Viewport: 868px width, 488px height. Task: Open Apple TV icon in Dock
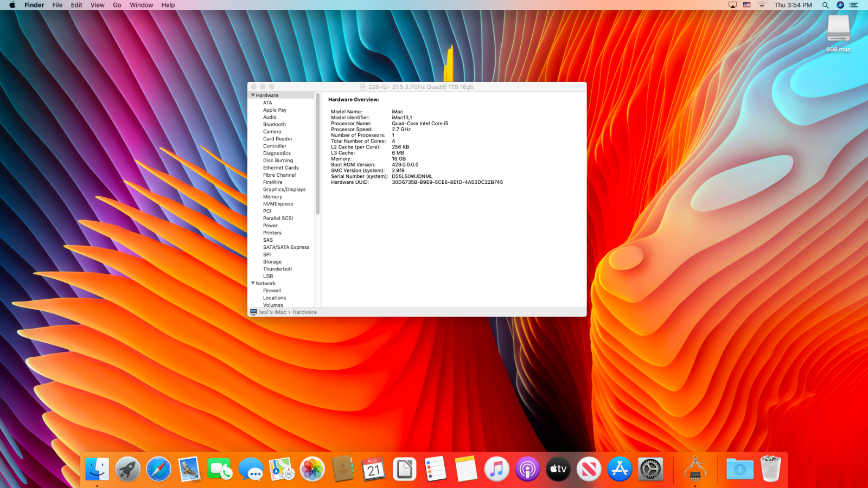point(558,469)
